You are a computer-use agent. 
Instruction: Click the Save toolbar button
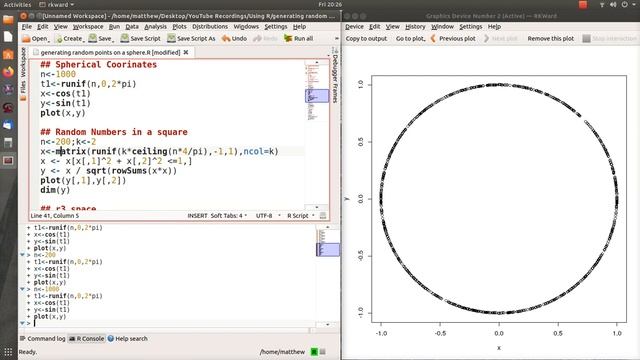101,38
